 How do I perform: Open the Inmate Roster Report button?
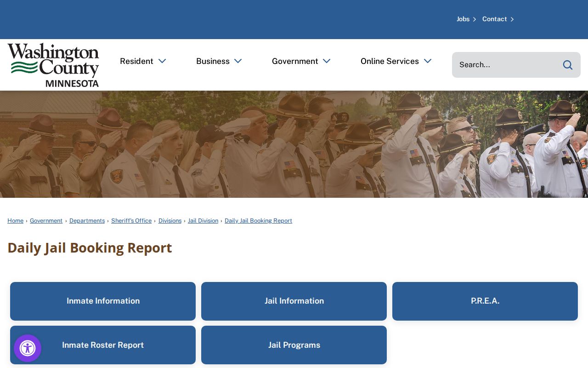pos(103,345)
